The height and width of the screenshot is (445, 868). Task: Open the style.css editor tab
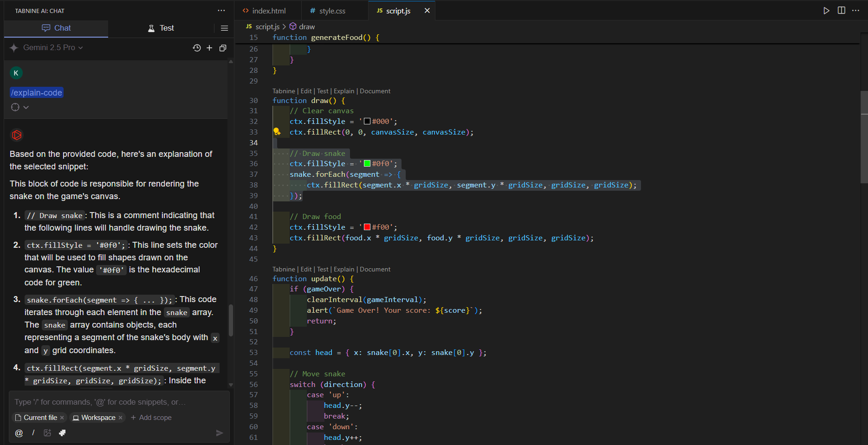click(332, 11)
